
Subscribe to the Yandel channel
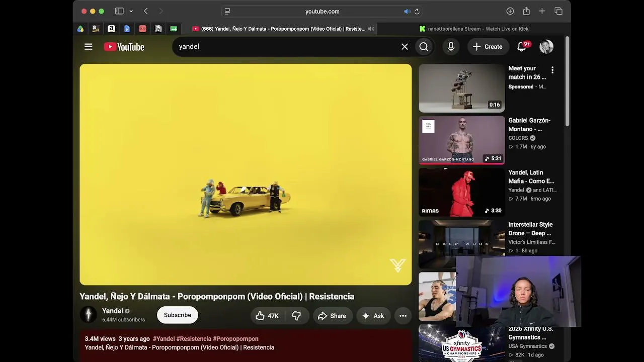[178, 315]
